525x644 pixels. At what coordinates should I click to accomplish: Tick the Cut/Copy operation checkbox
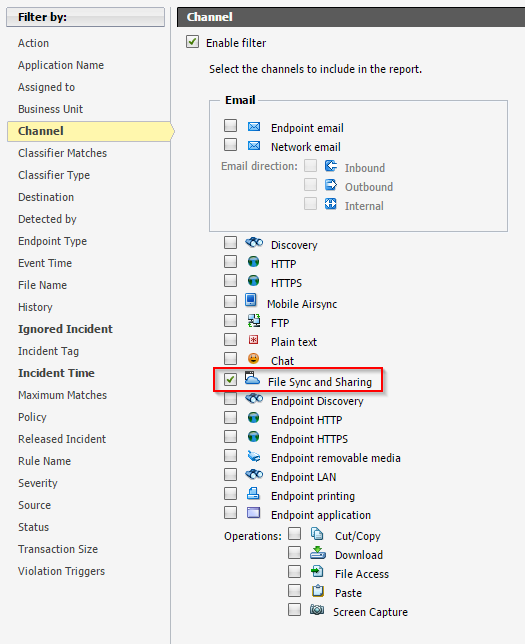click(295, 534)
